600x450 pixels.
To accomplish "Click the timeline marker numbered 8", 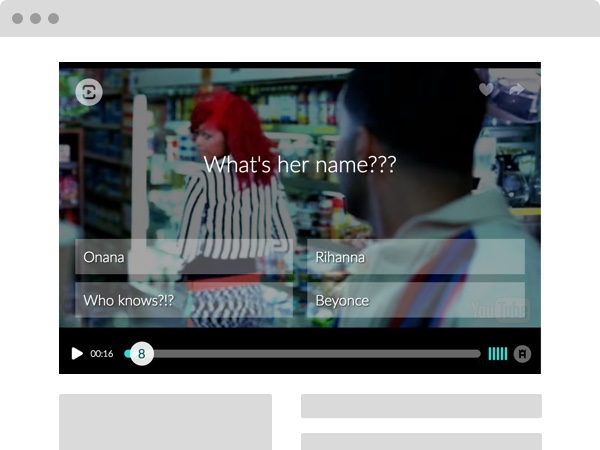I will pyautogui.click(x=142, y=354).
